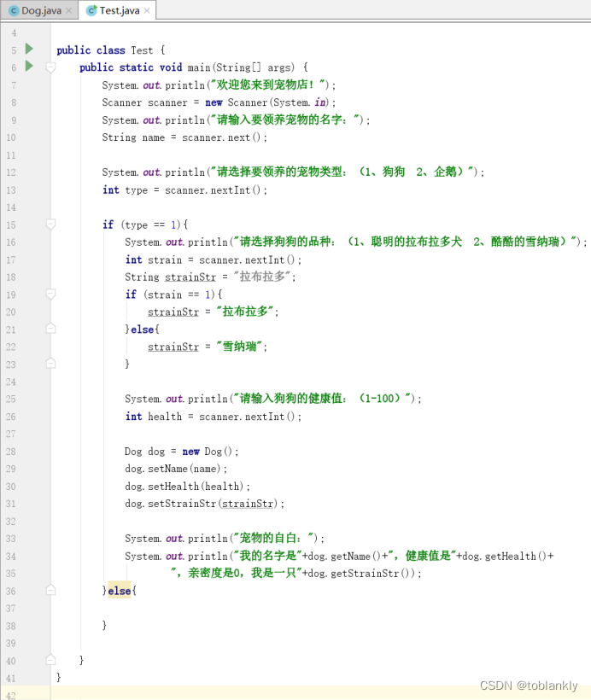Collapse the main method at line 6
591x700 pixels.
pyautogui.click(x=51, y=67)
